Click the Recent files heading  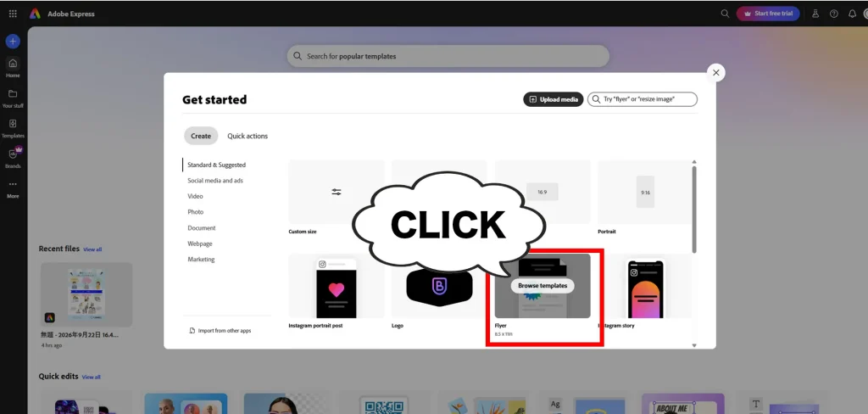(x=58, y=249)
